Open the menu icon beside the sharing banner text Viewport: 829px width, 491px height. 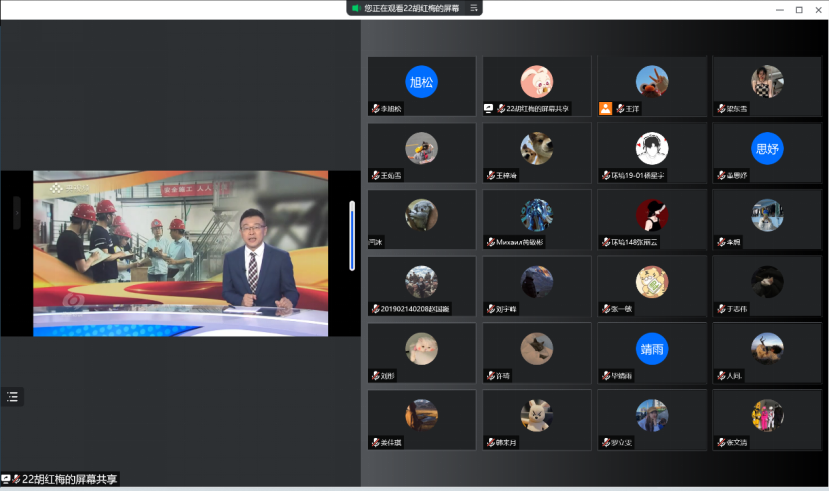click(x=474, y=8)
